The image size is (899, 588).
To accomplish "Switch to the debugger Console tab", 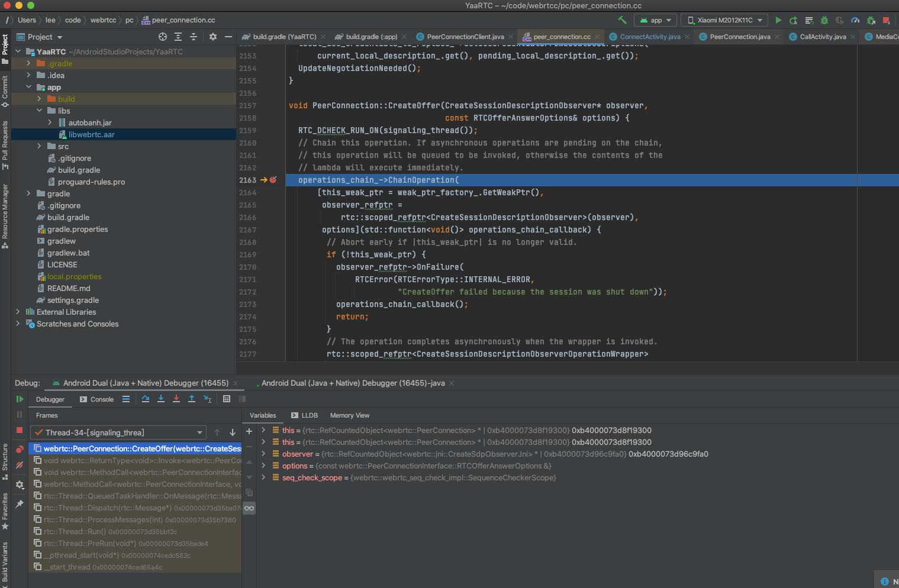I will pos(96,399).
